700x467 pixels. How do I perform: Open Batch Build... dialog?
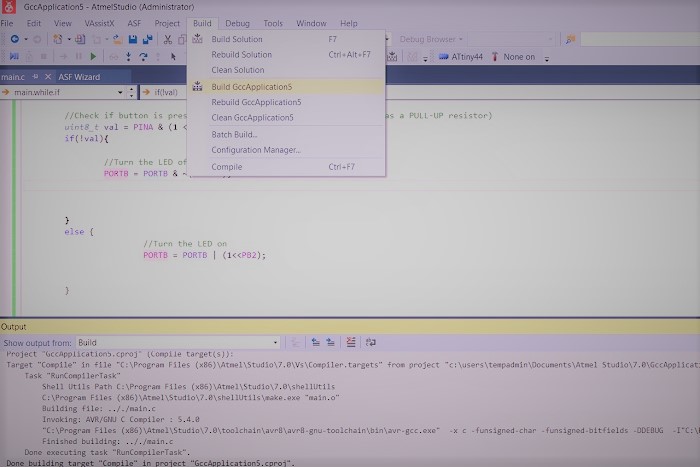tap(286, 134)
